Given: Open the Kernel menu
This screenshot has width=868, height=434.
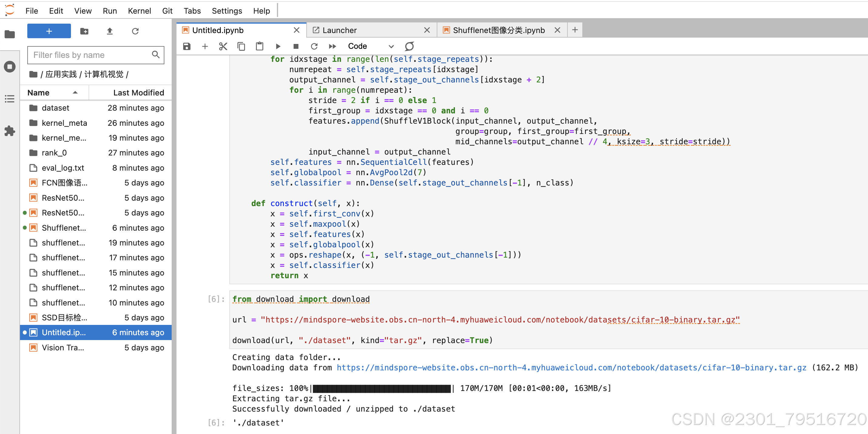Looking at the screenshot, I should [139, 11].
